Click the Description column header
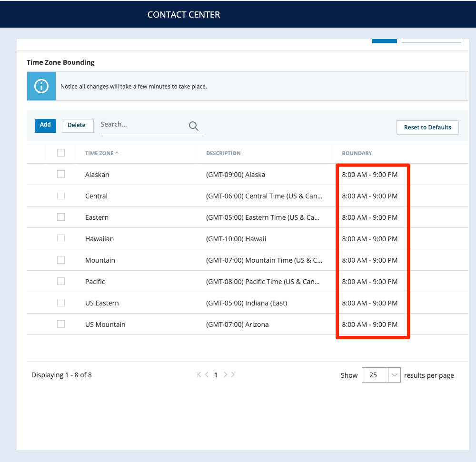 [223, 153]
